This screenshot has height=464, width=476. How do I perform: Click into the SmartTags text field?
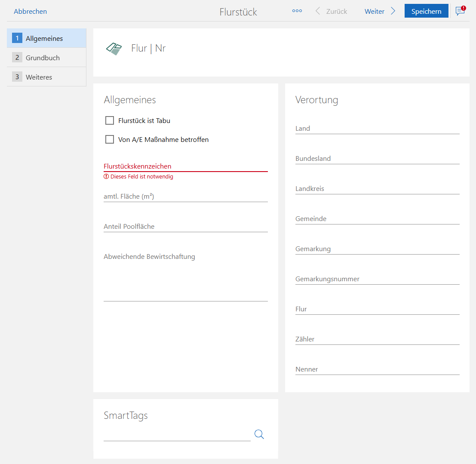click(177, 434)
